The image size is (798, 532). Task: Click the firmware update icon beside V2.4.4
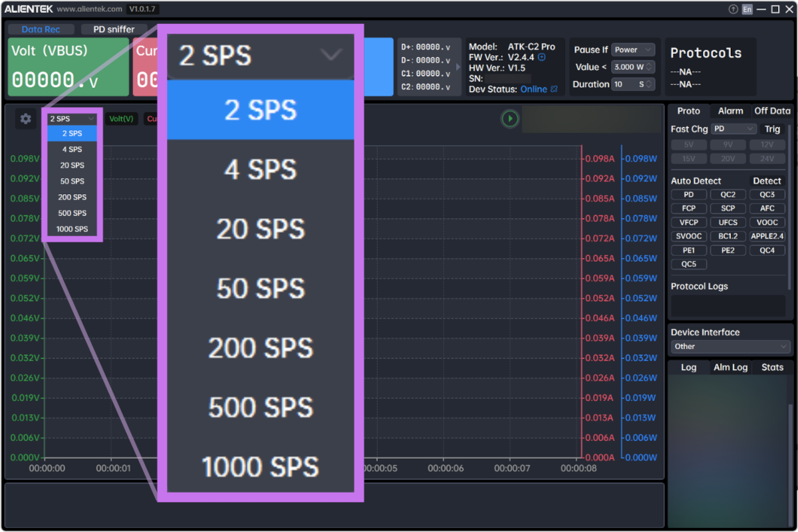click(x=541, y=57)
